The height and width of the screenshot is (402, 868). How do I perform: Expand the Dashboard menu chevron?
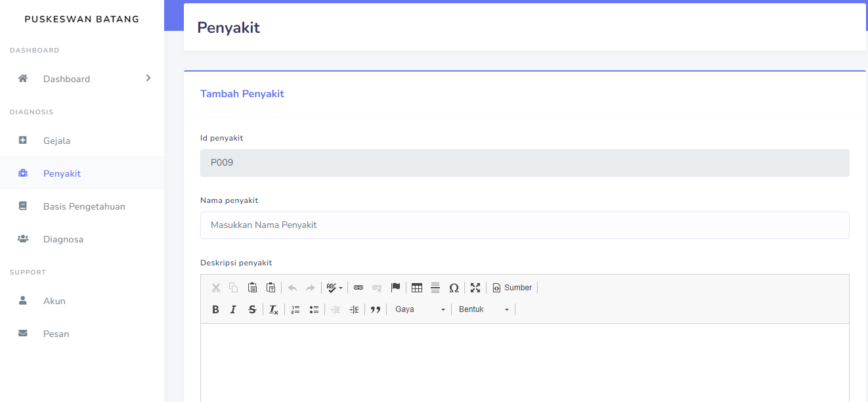148,78
